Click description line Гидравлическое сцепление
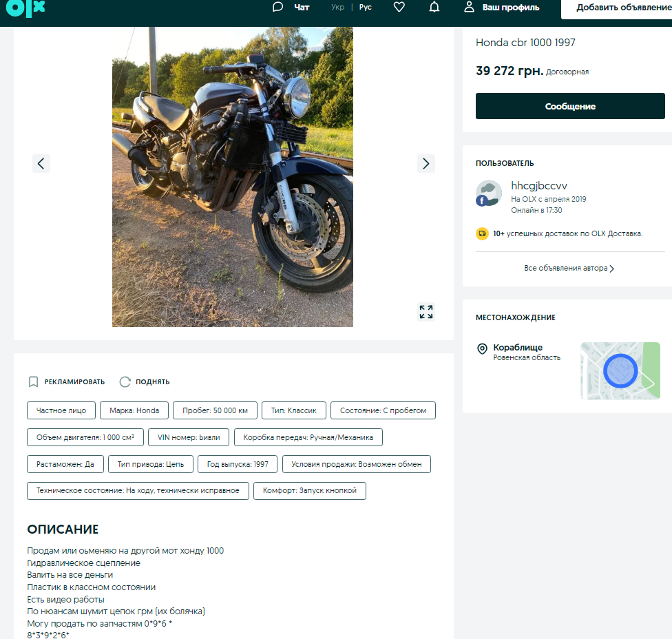The image size is (672, 639). click(x=83, y=563)
